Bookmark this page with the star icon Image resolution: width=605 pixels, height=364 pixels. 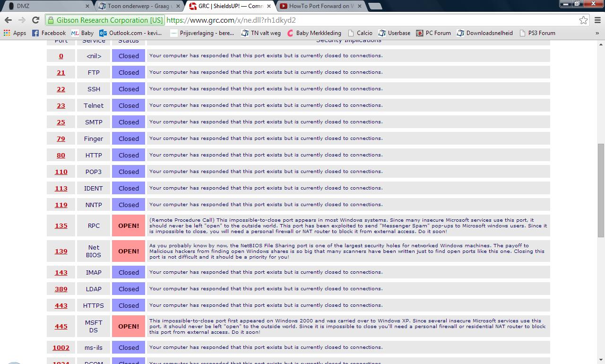[583, 20]
